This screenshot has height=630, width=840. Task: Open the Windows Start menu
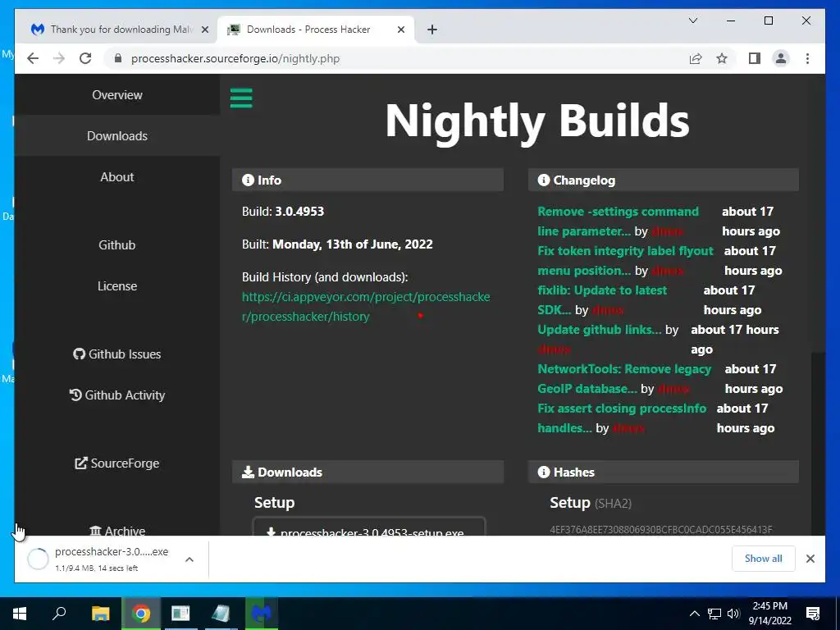point(20,614)
